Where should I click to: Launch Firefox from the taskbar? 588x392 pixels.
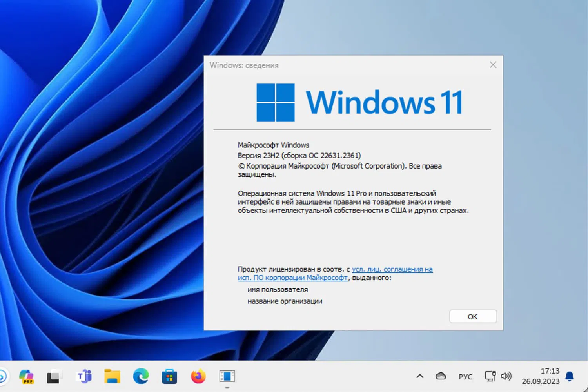click(198, 376)
